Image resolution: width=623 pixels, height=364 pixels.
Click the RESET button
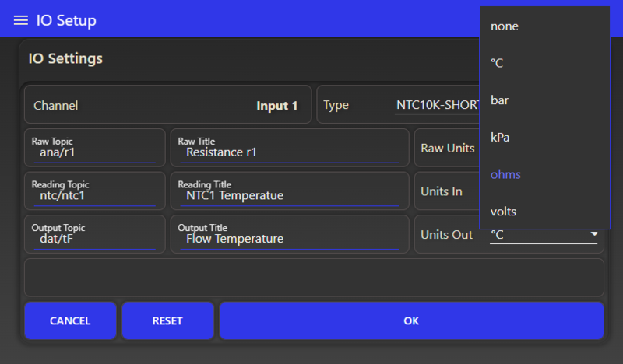[x=167, y=320]
